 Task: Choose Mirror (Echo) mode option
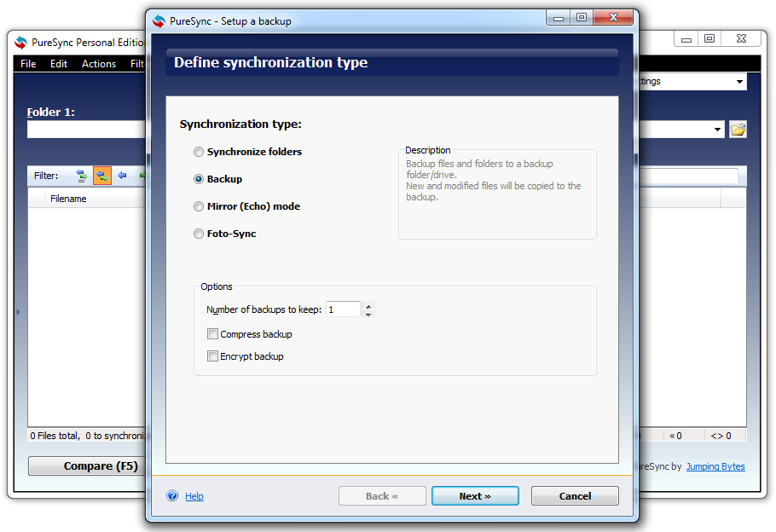(x=199, y=206)
